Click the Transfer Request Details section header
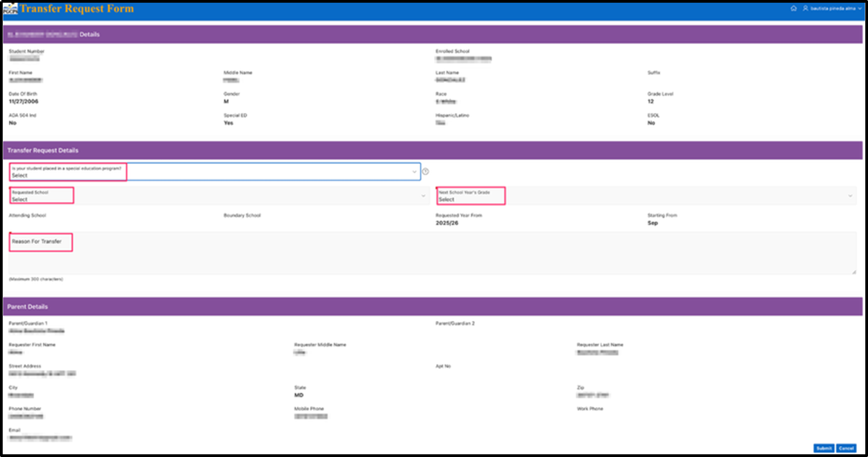The image size is (868, 457). [x=43, y=150]
